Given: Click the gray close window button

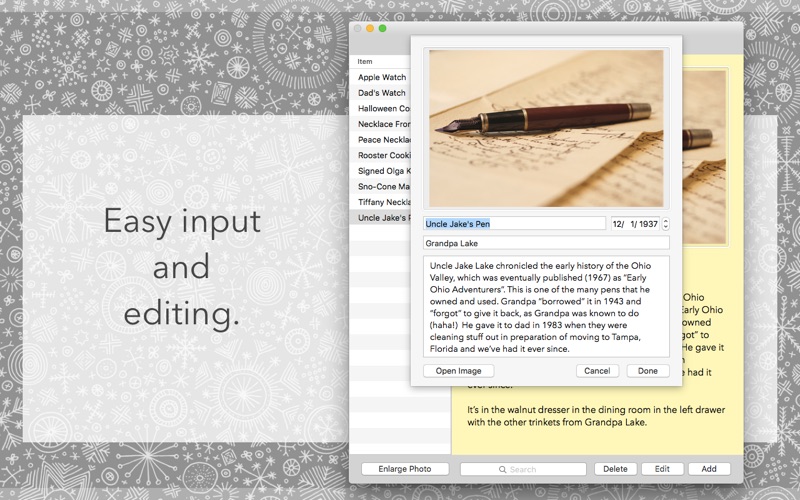Looking at the screenshot, I should [358, 29].
